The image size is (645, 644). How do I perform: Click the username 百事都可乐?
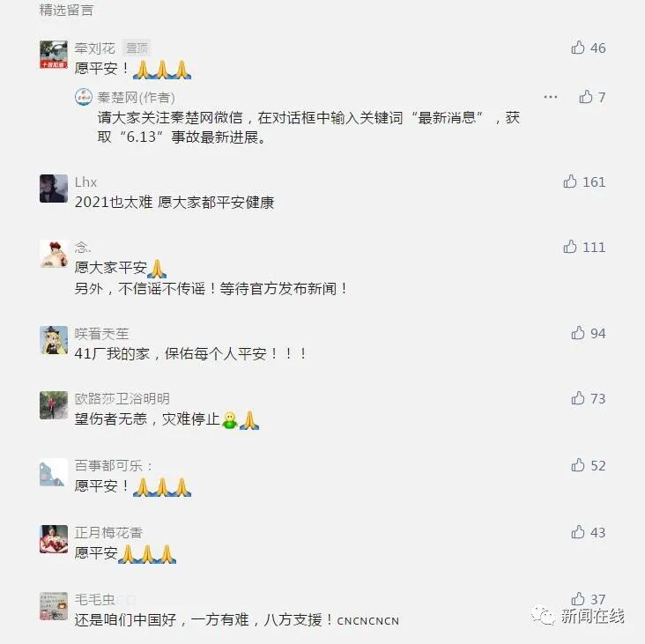point(108,465)
